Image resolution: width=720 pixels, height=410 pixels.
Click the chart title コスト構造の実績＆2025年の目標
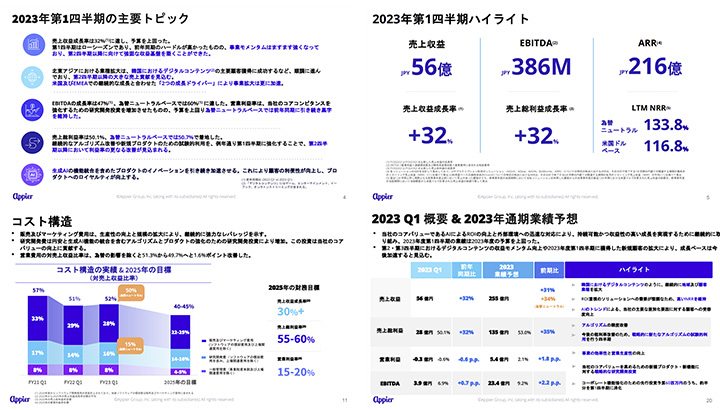[113, 270]
